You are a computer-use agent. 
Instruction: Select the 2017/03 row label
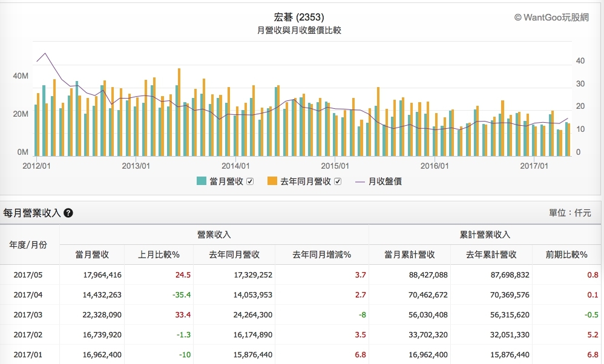pyautogui.click(x=28, y=315)
